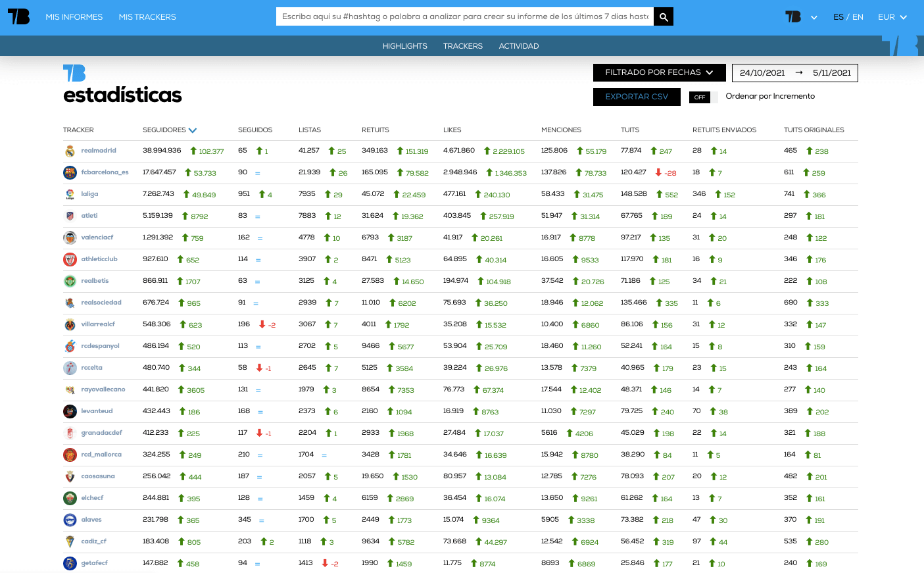
Task: Click the atleti club crest
Action: pyautogui.click(x=70, y=216)
